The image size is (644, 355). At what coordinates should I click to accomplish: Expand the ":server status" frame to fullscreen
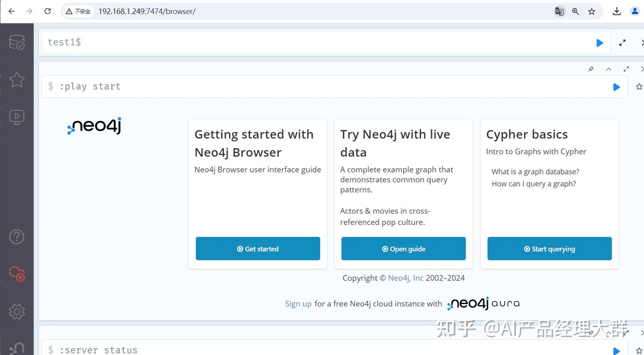[626, 333]
